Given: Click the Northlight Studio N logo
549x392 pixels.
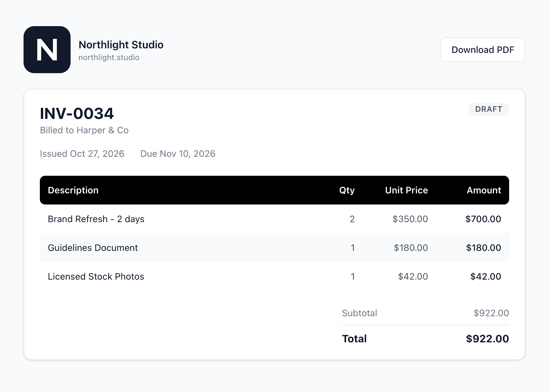Looking at the screenshot, I should [x=47, y=50].
